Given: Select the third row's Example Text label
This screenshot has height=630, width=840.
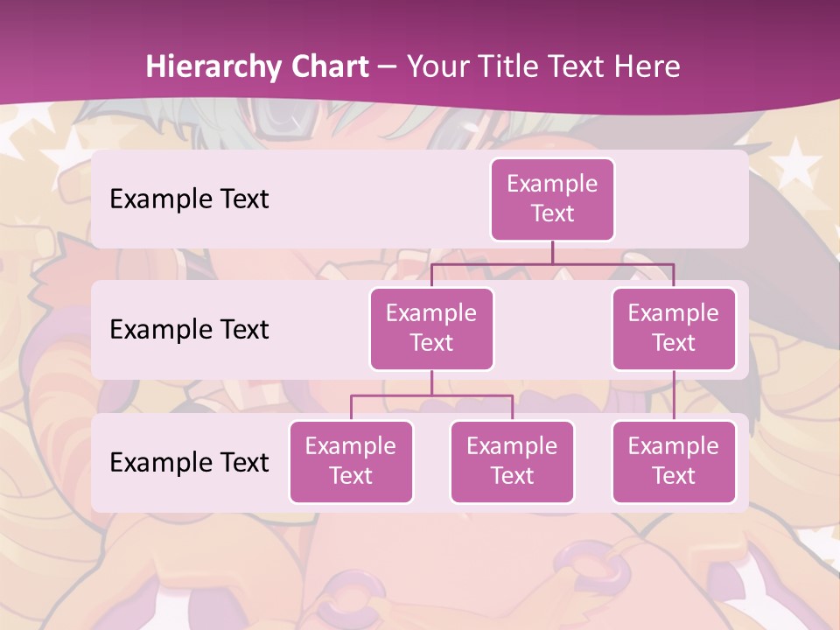Looking at the screenshot, I should [x=189, y=462].
